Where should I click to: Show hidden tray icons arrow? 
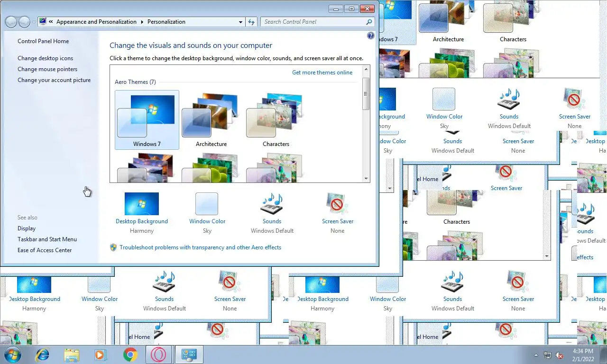(x=536, y=355)
